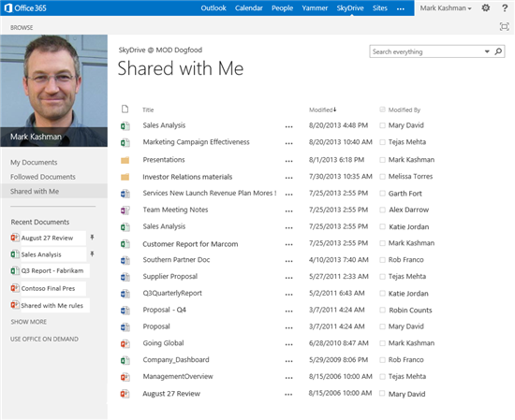
Task: Open Calendar in the top navigation
Action: (249, 7)
